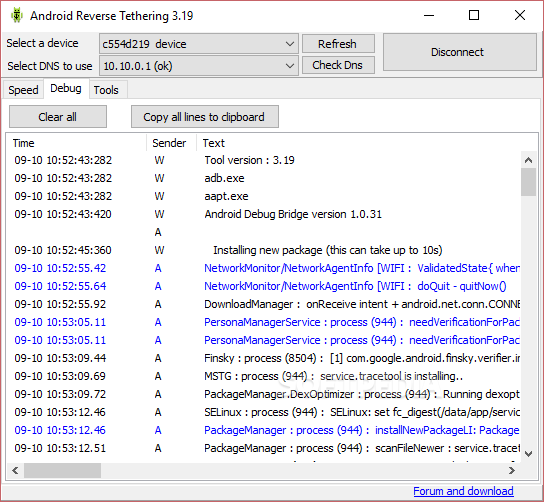This screenshot has width=544, height=502.
Task: Select the 'scanFileNewer' PackageManager row
Action: click(264, 448)
